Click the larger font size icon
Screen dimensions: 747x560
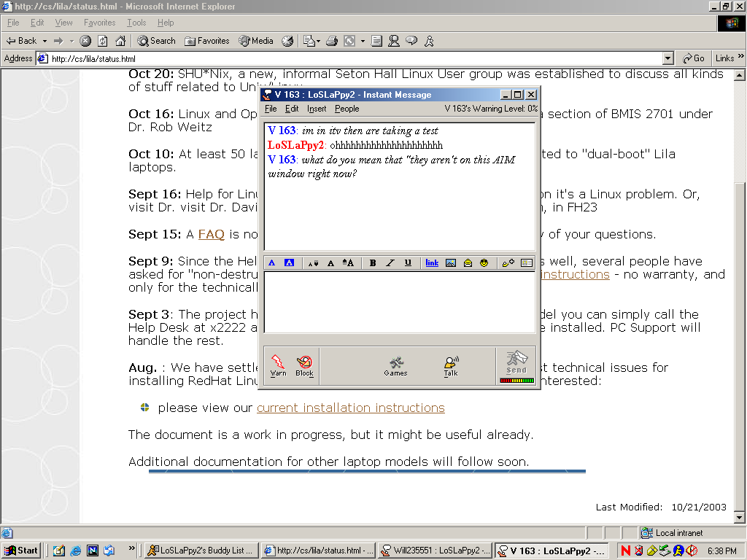(x=348, y=262)
